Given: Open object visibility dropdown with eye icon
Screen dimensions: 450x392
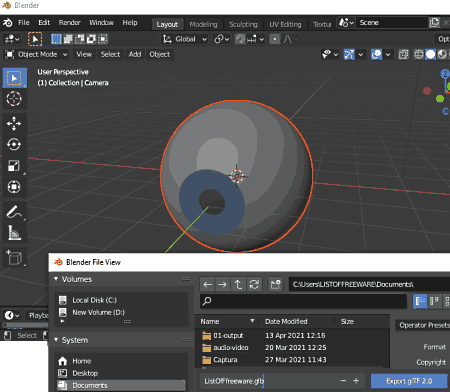Looking at the screenshot, I should click(x=330, y=54).
